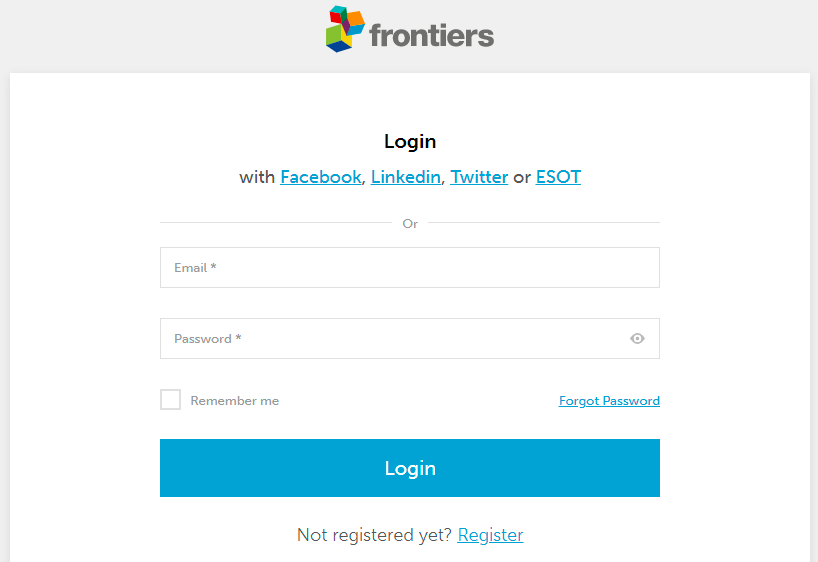This screenshot has height=562, width=818.
Task: Click the word 'with' before Facebook
Action: point(257,177)
